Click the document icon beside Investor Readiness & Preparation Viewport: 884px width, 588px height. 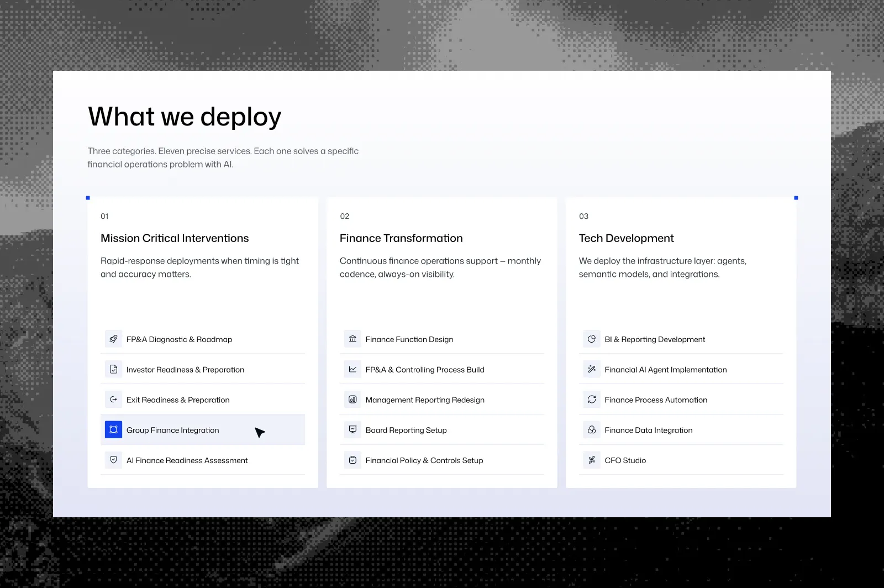pyautogui.click(x=113, y=369)
